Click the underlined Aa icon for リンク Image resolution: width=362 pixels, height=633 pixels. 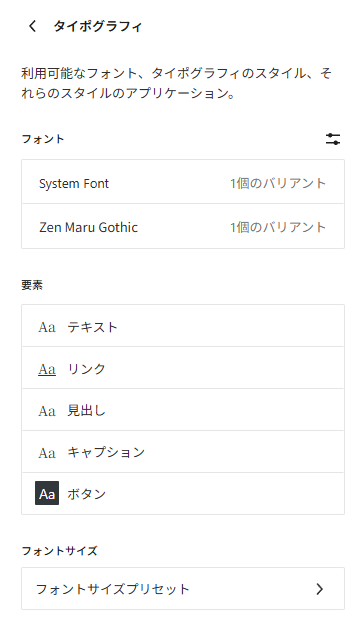pyautogui.click(x=47, y=369)
